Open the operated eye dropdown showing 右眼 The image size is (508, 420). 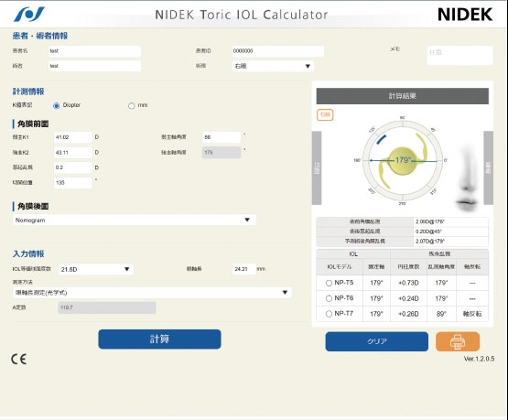point(273,66)
